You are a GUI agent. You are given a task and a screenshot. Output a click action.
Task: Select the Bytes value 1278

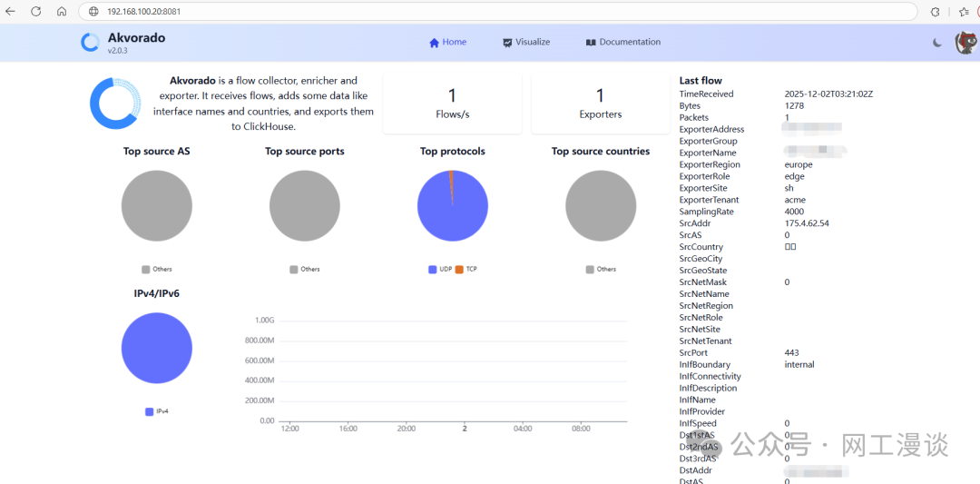click(794, 105)
